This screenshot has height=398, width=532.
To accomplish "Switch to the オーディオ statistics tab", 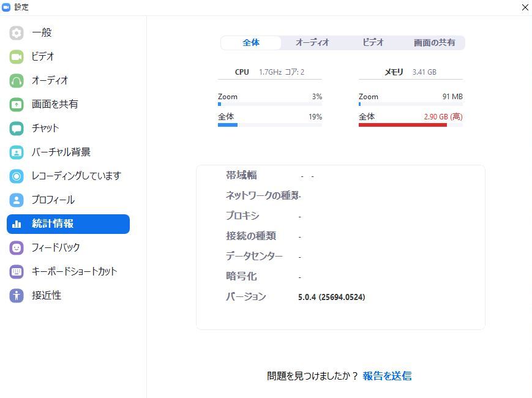I will pyautogui.click(x=312, y=43).
